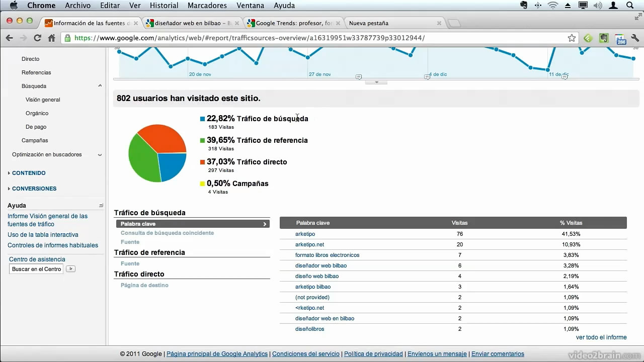The width and height of the screenshot is (644, 362).
Task: Close the Google Trends tab
Action: tap(338, 23)
